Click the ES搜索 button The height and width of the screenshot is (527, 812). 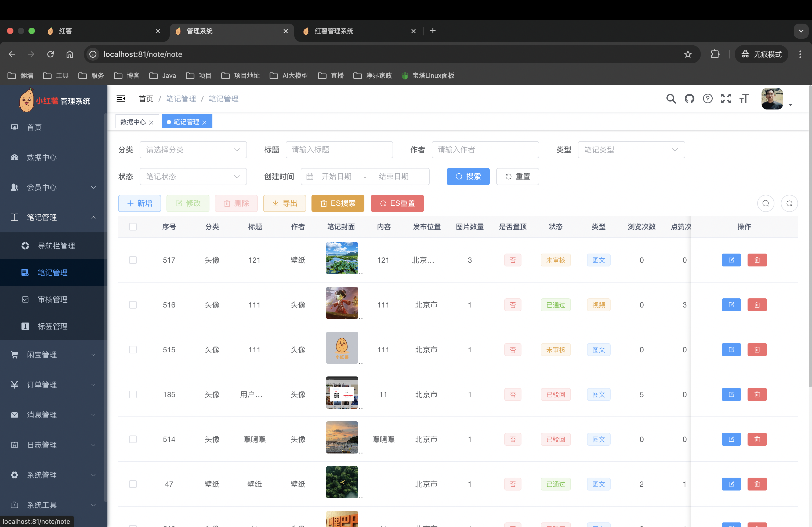tap(338, 203)
